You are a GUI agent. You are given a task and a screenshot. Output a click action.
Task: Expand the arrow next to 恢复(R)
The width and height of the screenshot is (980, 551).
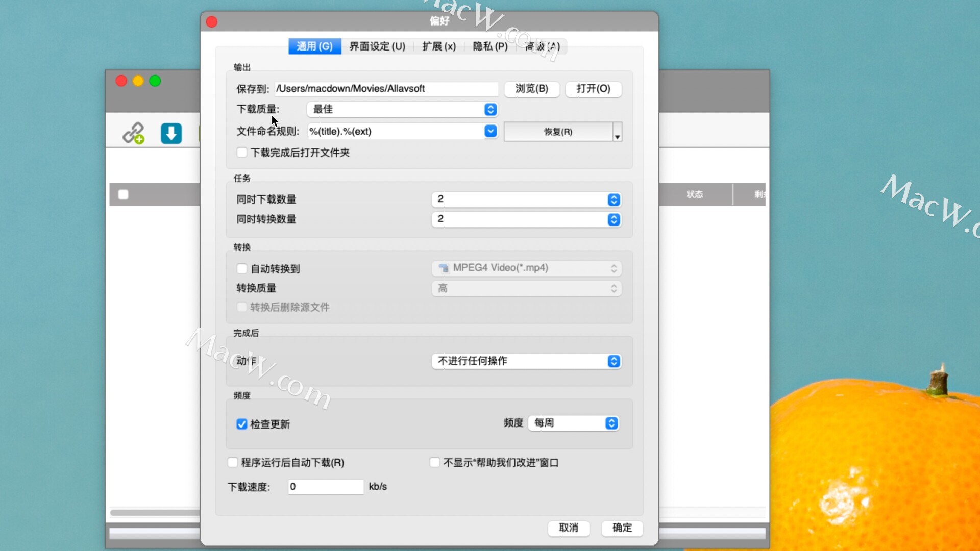(x=617, y=132)
